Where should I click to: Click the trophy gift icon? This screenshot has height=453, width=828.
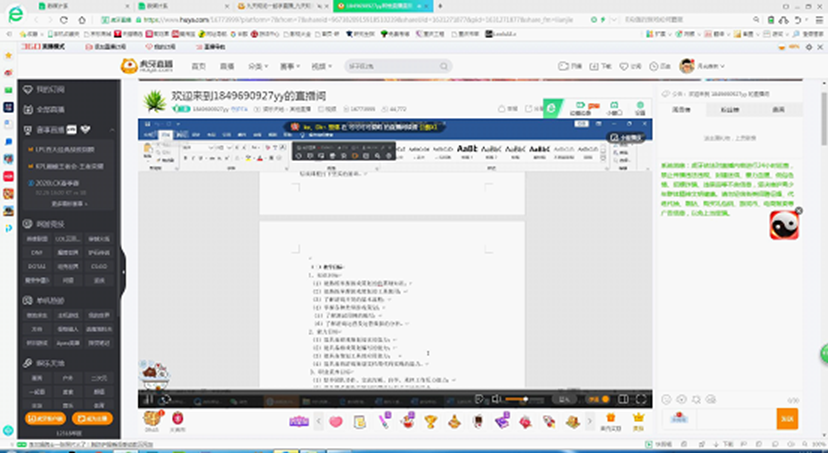431,421
